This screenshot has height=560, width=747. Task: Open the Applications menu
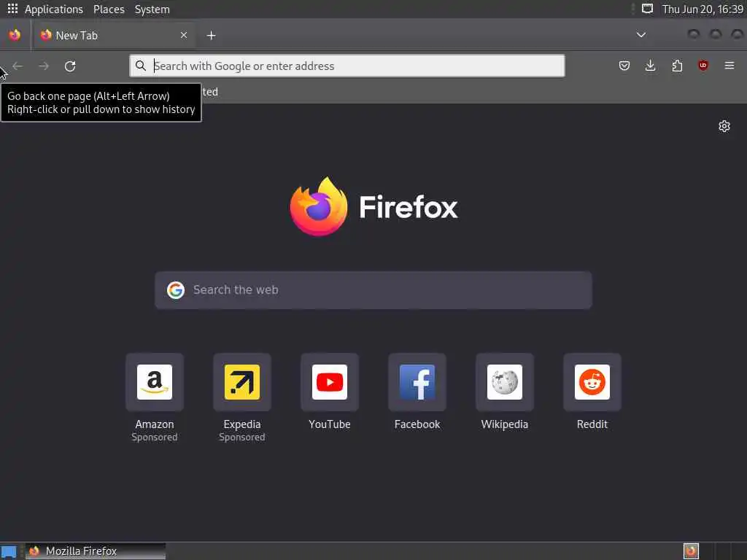point(54,9)
